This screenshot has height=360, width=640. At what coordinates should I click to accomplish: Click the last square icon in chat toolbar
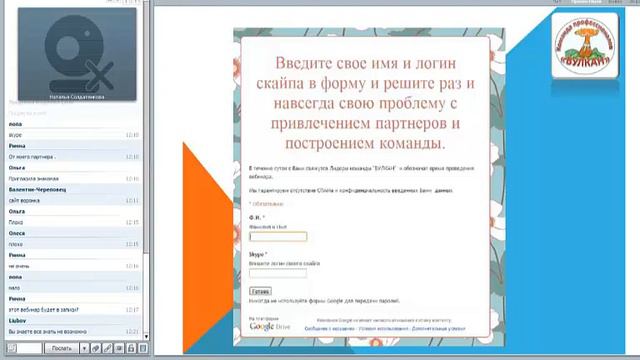(143, 348)
